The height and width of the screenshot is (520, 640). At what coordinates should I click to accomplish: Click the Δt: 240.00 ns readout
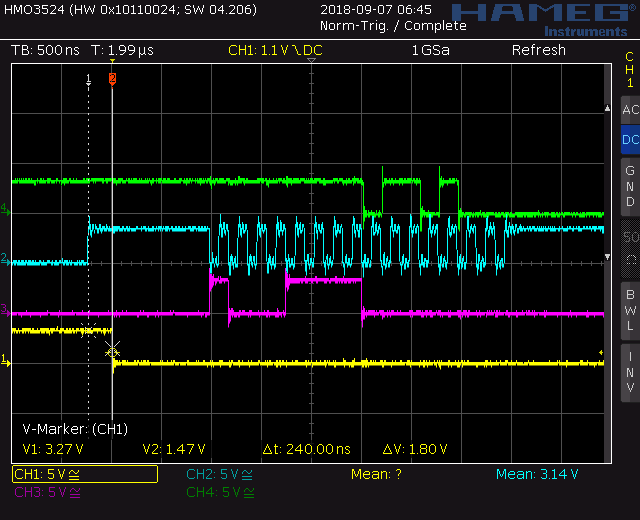point(307,449)
